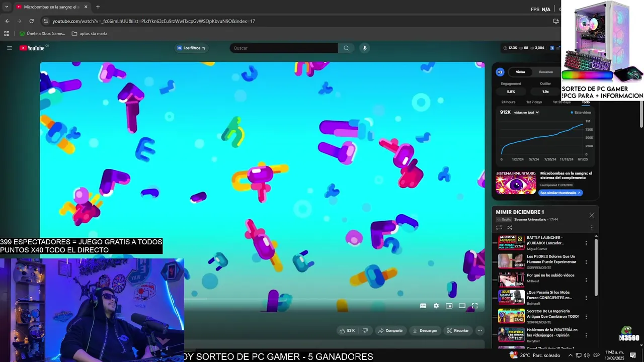Like the video with 53 K likes

pyautogui.click(x=347, y=330)
